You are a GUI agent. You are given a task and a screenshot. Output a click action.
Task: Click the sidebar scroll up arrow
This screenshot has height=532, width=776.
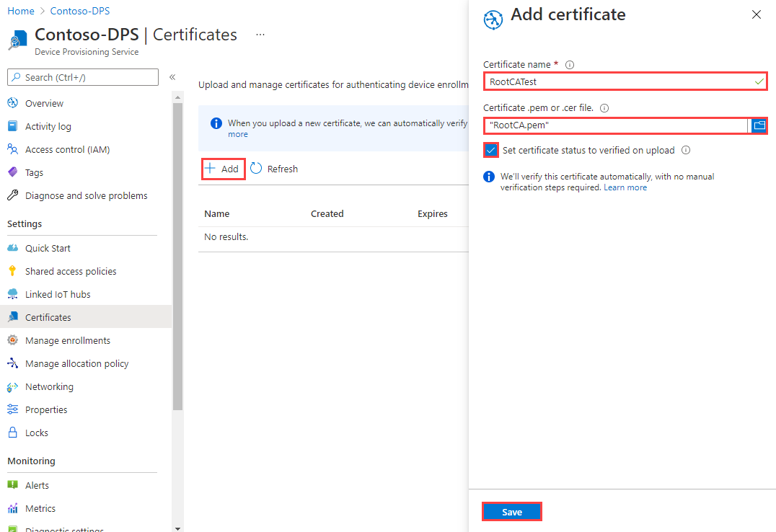click(177, 97)
